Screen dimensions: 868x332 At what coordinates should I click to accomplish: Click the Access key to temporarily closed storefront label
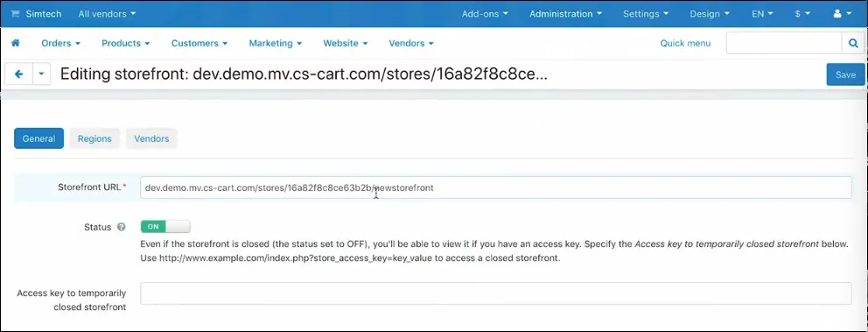[x=72, y=300]
